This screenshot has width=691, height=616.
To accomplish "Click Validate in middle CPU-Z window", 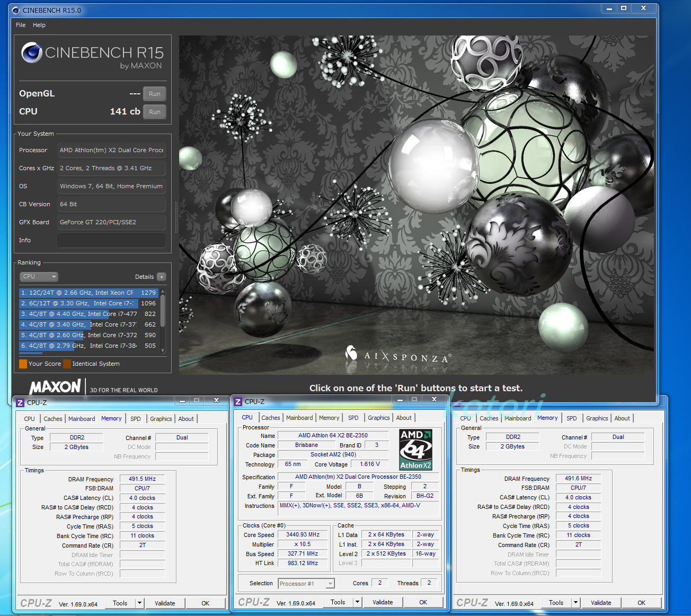I will pos(383,602).
